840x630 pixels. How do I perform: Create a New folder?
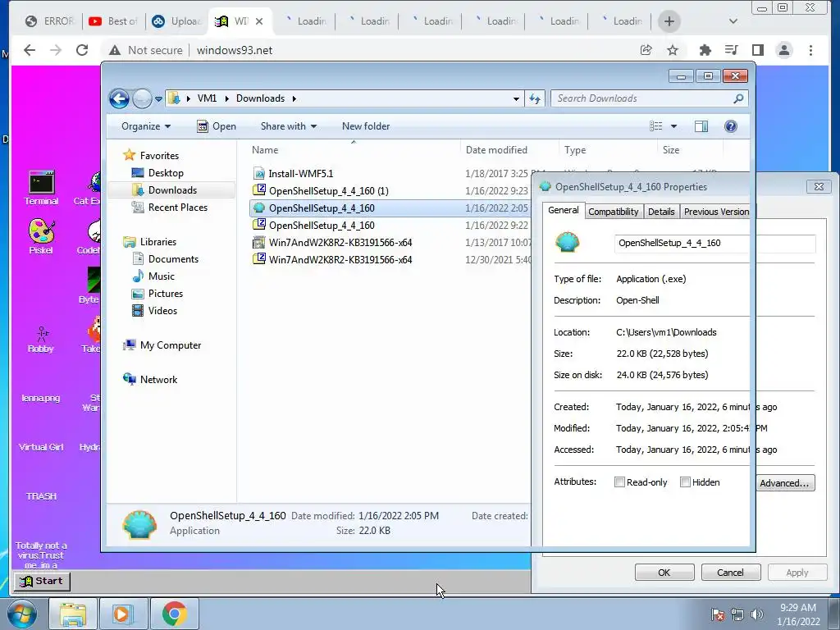click(x=366, y=126)
